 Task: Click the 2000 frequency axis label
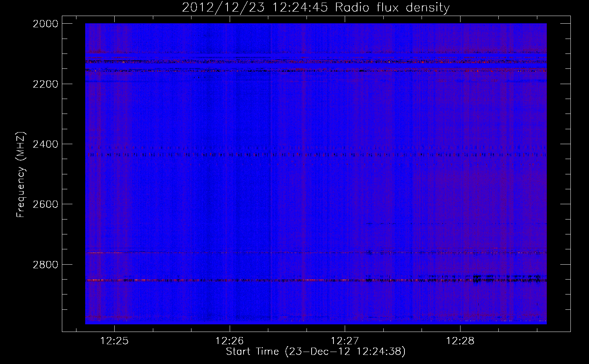pyautogui.click(x=46, y=24)
